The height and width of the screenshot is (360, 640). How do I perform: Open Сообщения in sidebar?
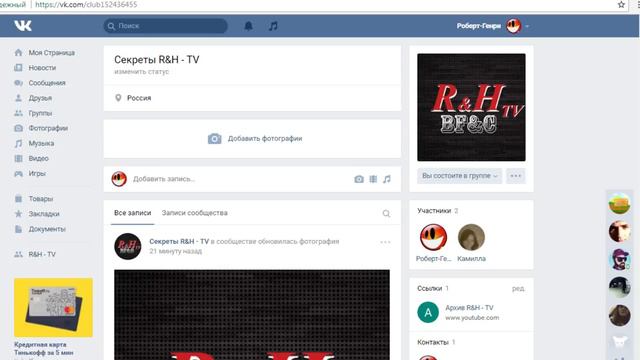click(x=47, y=83)
